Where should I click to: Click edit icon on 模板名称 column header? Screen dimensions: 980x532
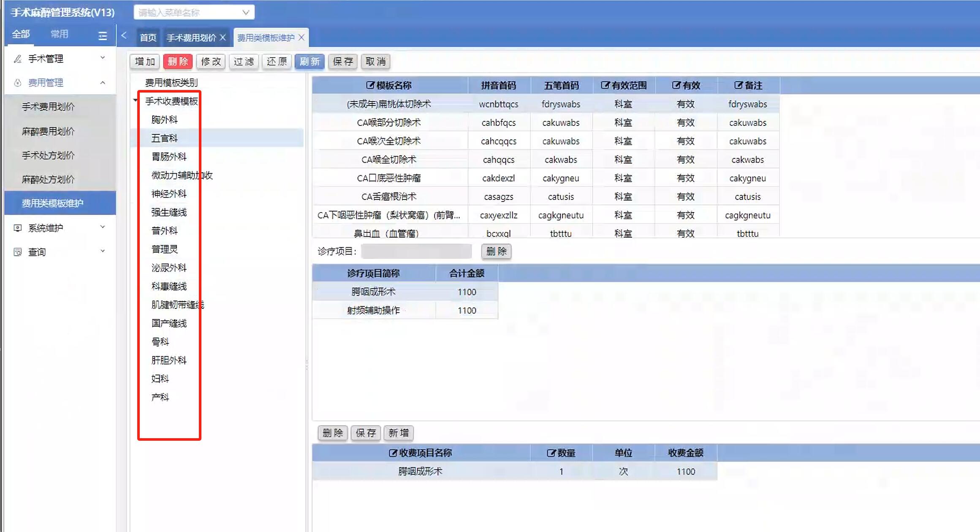tap(370, 85)
